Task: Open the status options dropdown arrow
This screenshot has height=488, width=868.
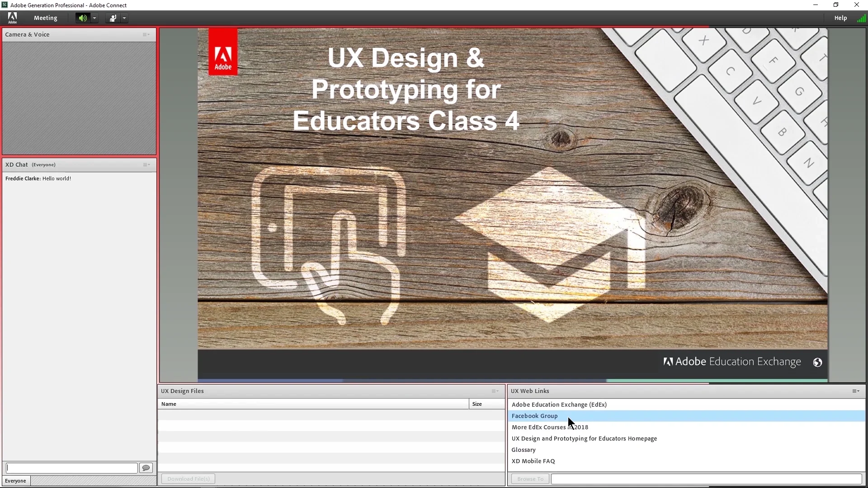Action: pyautogui.click(x=124, y=18)
